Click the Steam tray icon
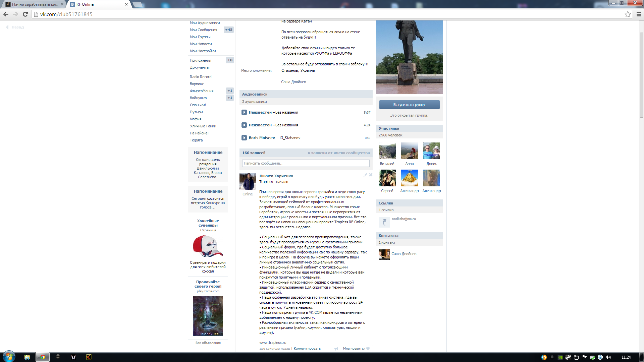The image size is (644, 362). 568,357
